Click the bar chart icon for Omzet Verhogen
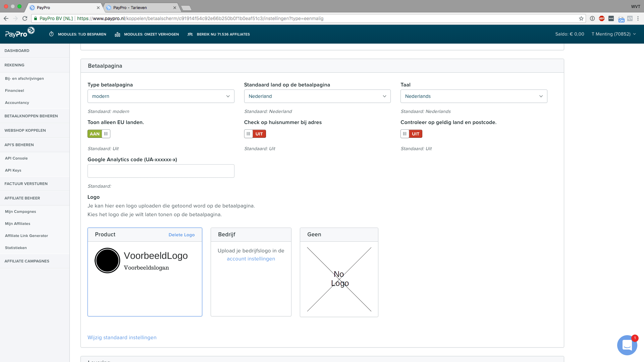Image resolution: width=644 pixels, height=362 pixels. click(117, 34)
